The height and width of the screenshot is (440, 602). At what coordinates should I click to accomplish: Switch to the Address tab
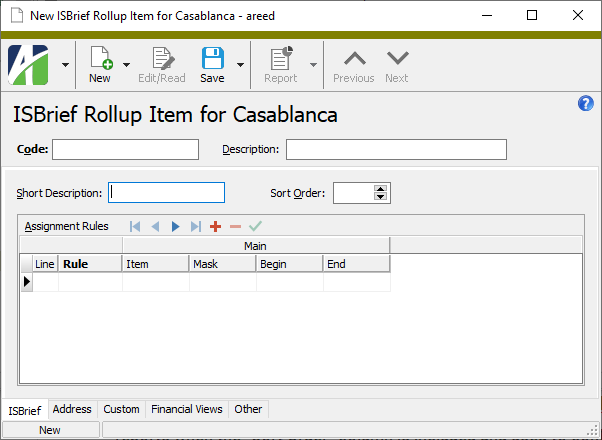[x=72, y=409]
